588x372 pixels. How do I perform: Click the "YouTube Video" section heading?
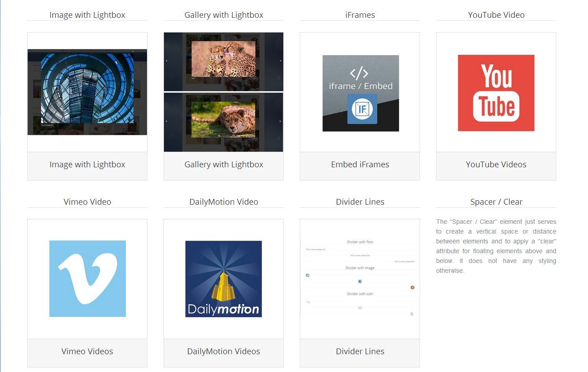(496, 15)
